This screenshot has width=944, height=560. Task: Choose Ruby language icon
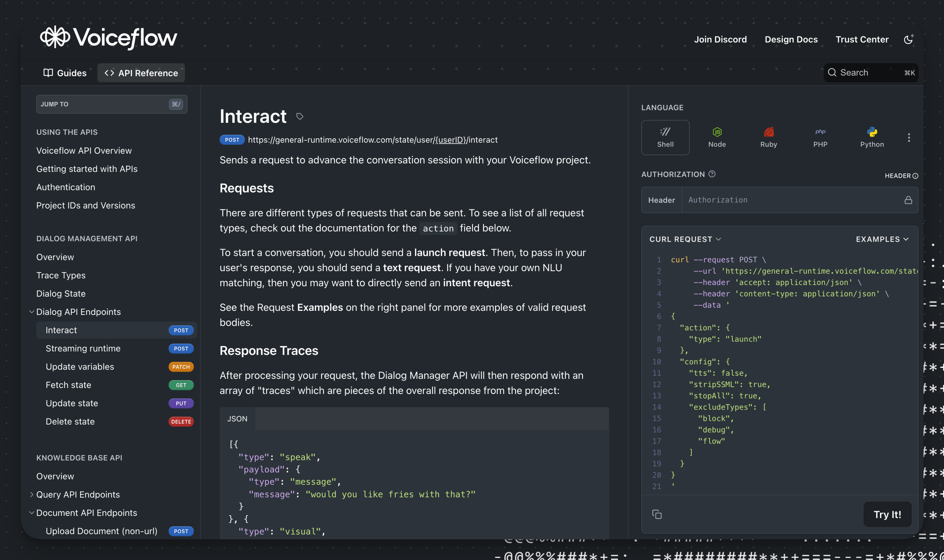[x=768, y=137]
